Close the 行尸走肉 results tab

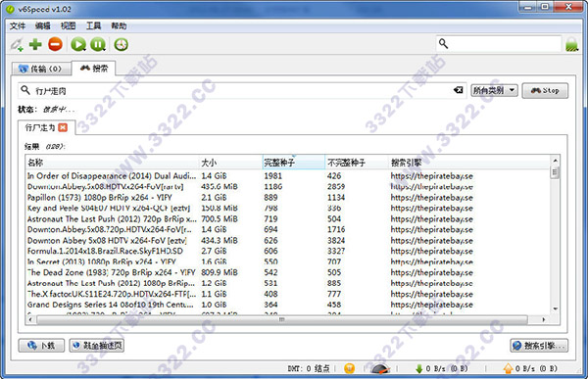[x=63, y=127]
